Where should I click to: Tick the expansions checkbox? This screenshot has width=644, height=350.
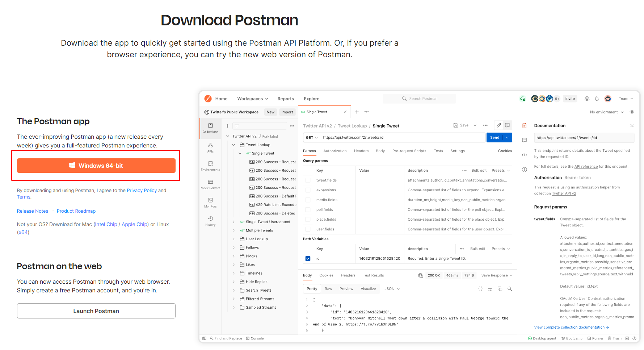point(308,190)
